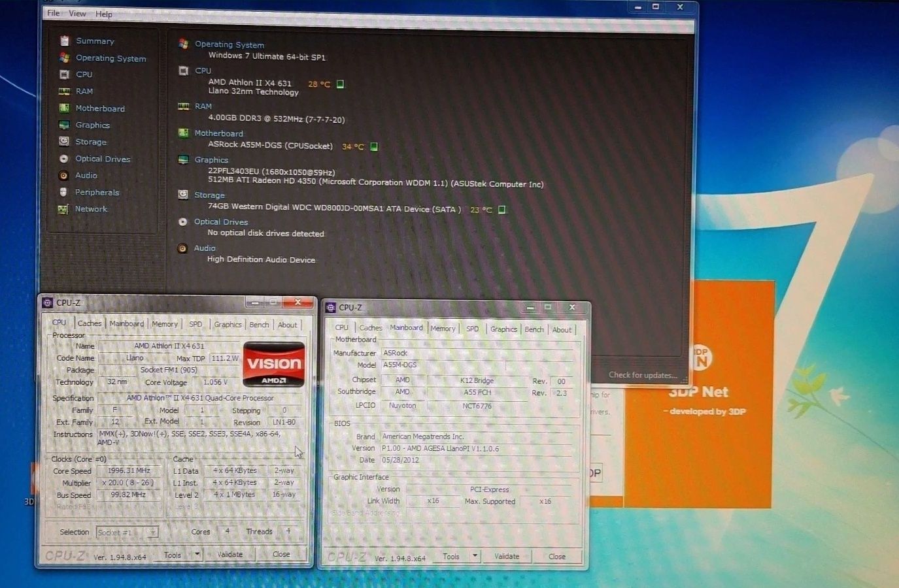Screen dimensions: 899x588
Task: Click the AMD Athlon II X4 631 text in Speccy
Action: pos(250,83)
